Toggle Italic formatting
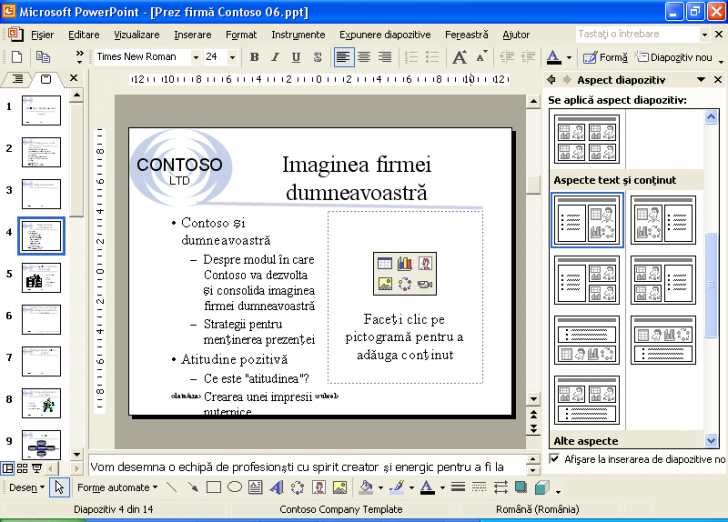The image size is (728, 522). pyautogui.click(x=275, y=57)
